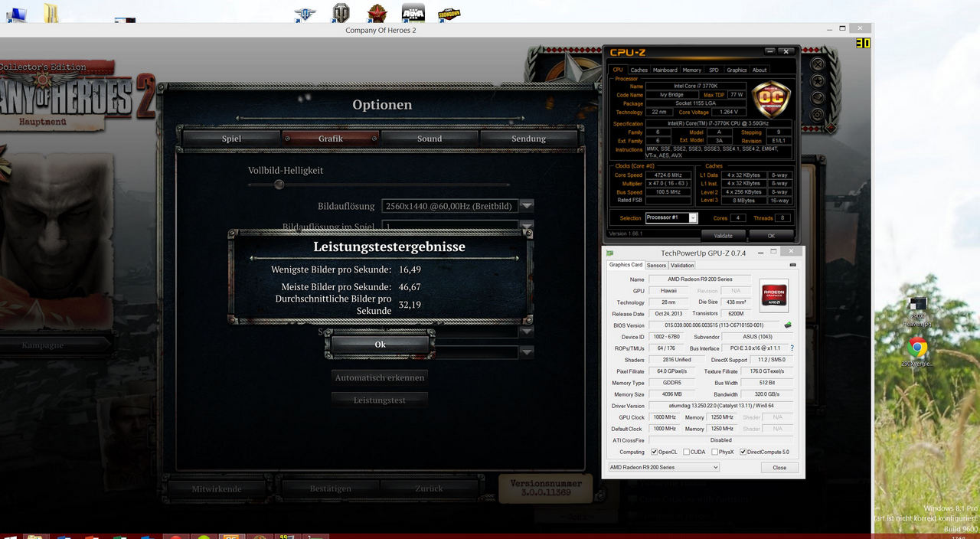Click the taskbar clock

click(x=958, y=537)
